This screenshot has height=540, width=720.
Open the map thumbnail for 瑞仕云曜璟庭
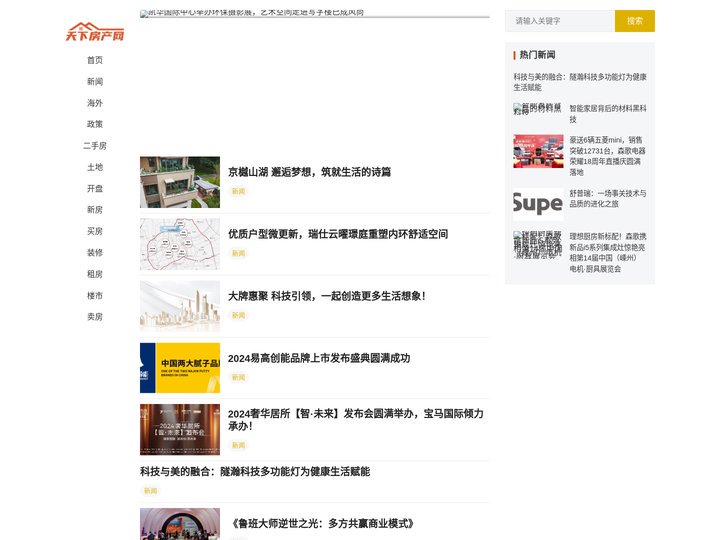(180, 244)
